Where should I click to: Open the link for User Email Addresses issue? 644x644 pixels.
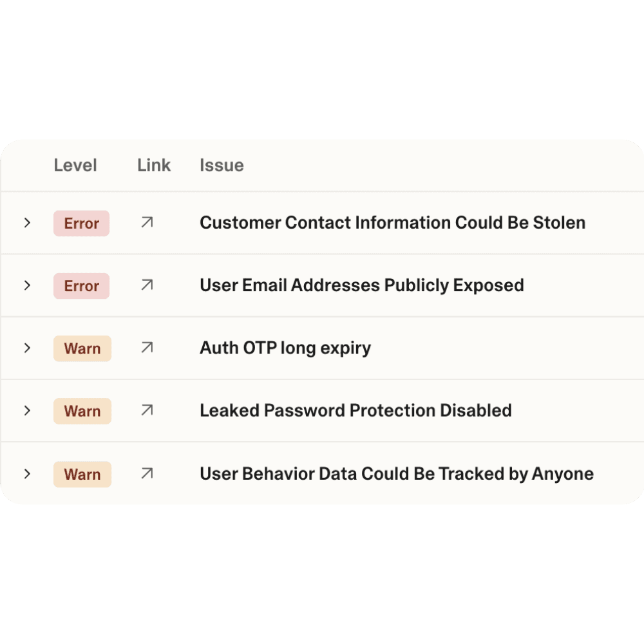(147, 285)
